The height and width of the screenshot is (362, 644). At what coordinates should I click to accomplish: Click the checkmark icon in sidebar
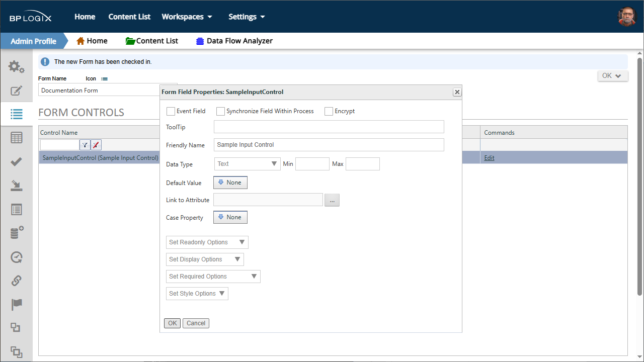(x=16, y=161)
